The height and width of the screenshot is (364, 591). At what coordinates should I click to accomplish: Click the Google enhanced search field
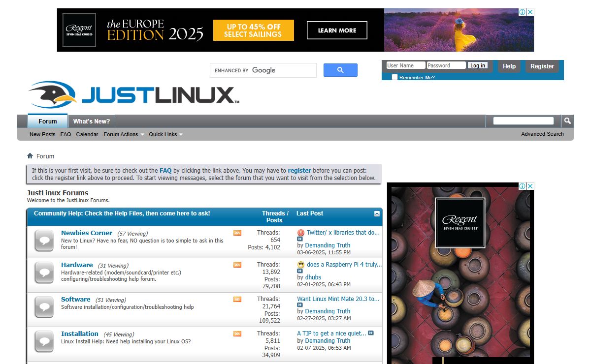263,70
